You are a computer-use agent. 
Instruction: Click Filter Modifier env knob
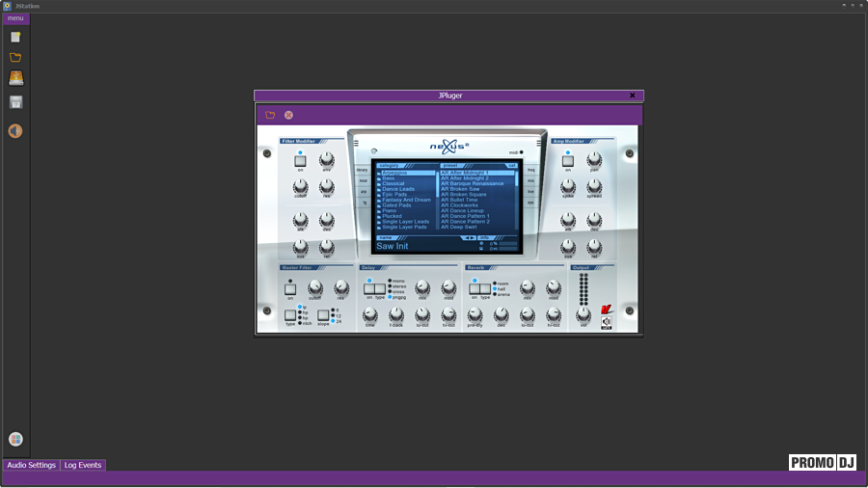click(x=327, y=160)
